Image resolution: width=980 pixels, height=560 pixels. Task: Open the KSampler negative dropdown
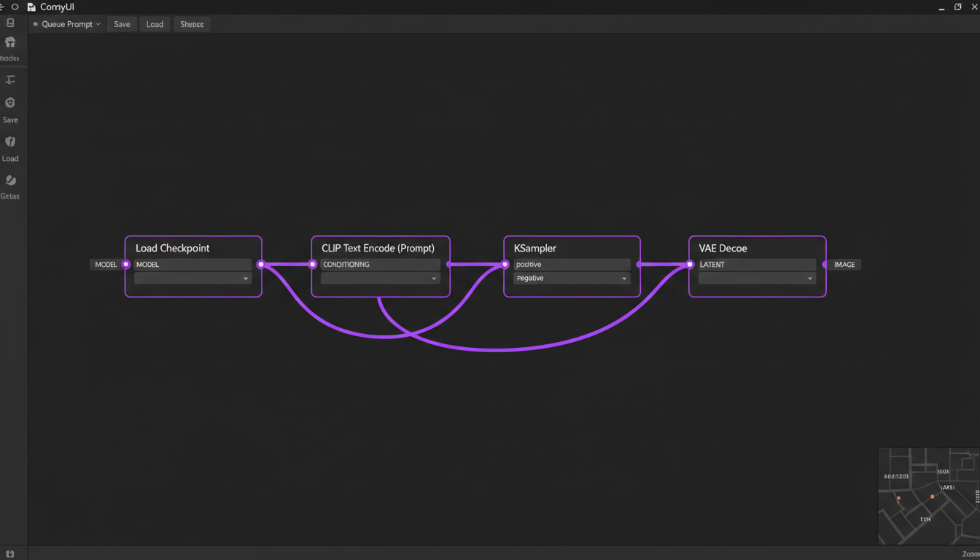pyautogui.click(x=623, y=279)
